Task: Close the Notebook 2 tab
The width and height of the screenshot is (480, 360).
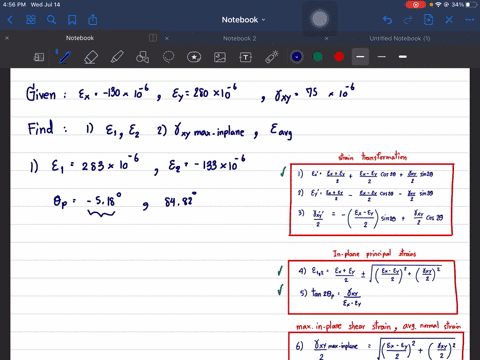Action: tap(167, 38)
